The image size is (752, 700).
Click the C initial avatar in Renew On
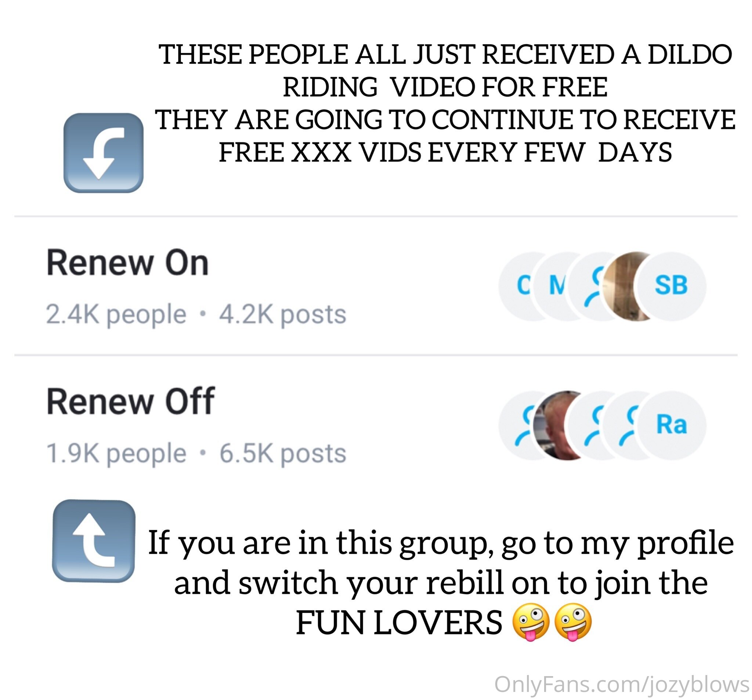tap(516, 286)
